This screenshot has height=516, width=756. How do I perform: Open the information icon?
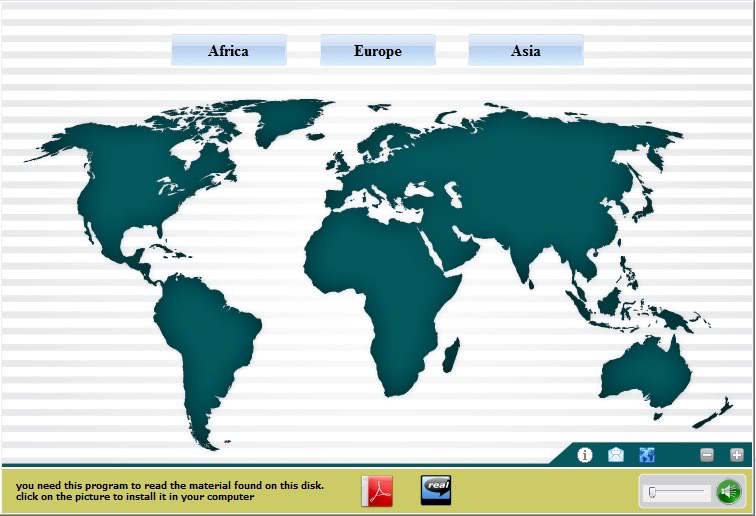[586, 455]
